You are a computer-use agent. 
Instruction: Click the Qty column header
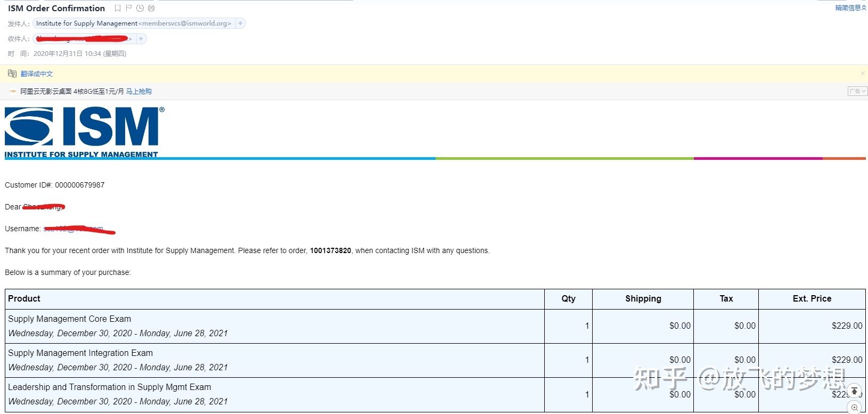tap(568, 299)
